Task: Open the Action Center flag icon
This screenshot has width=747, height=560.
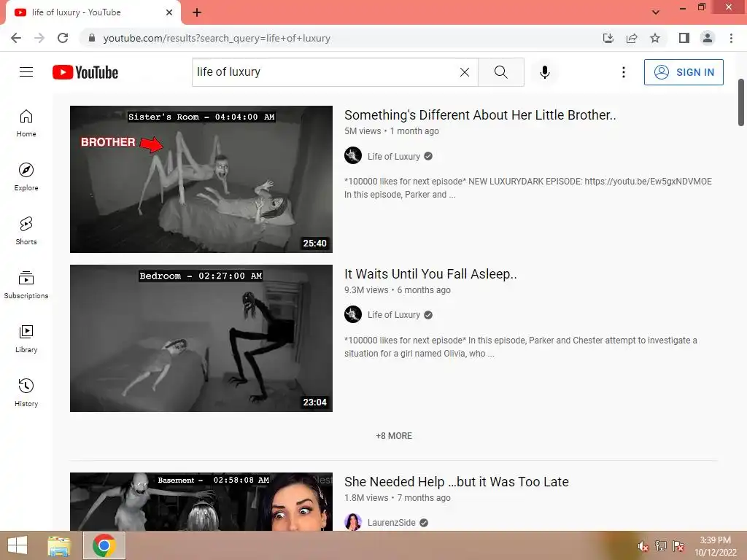Action: 678,545
